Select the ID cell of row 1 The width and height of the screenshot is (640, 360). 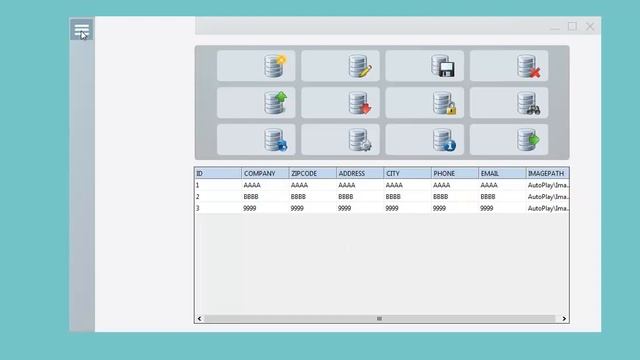click(x=218, y=185)
